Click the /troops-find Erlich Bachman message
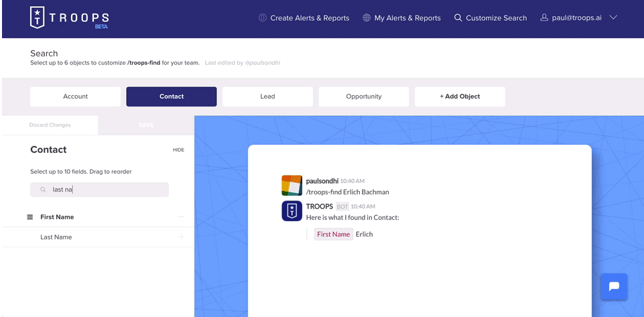Viewport: 644px width, 317px height. click(347, 192)
